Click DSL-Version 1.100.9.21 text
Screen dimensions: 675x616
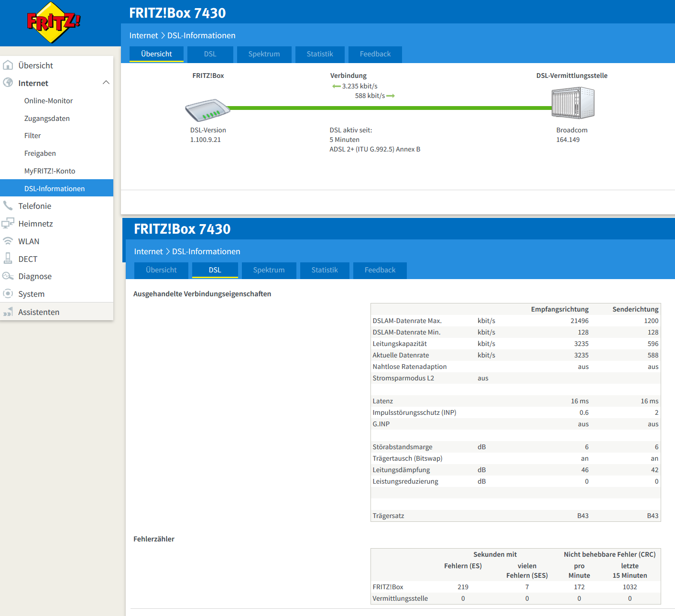pyautogui.click(x=208, y=135)
